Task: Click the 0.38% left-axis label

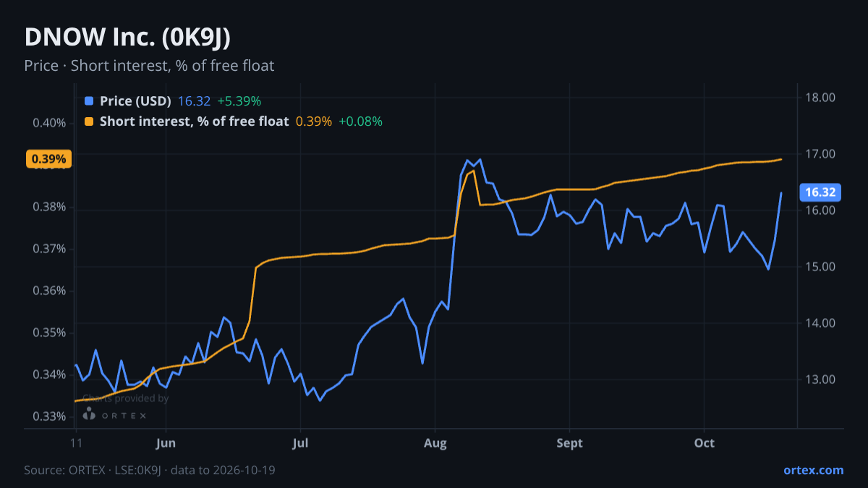Action: click(50, 207)
